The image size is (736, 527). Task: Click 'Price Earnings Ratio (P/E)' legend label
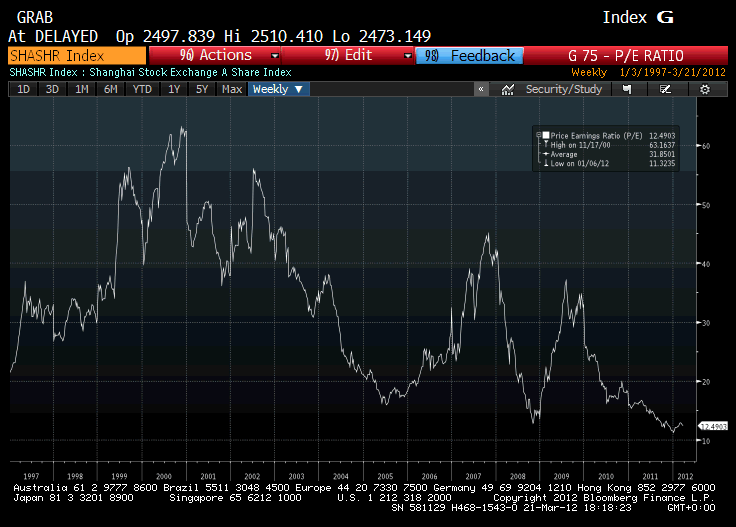[596, 136]
